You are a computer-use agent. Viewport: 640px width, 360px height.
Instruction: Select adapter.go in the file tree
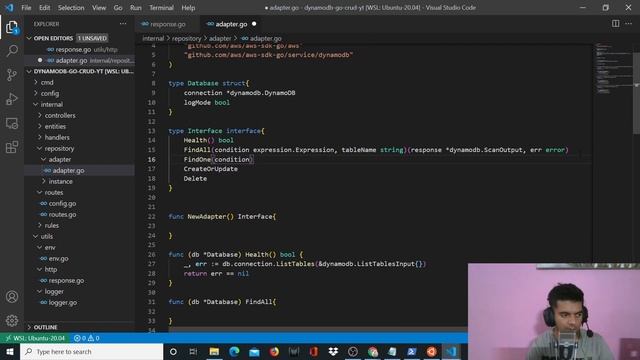point(80,170)
